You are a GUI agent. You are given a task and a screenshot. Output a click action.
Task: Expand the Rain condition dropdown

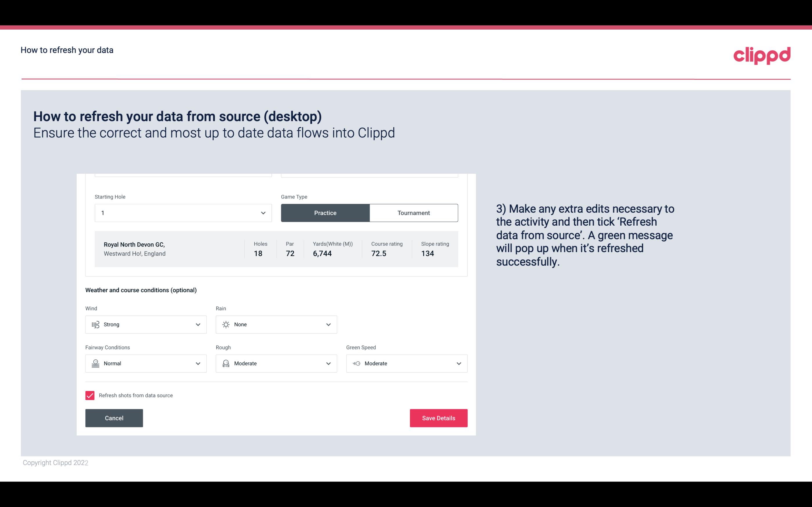tap(328, 324)
